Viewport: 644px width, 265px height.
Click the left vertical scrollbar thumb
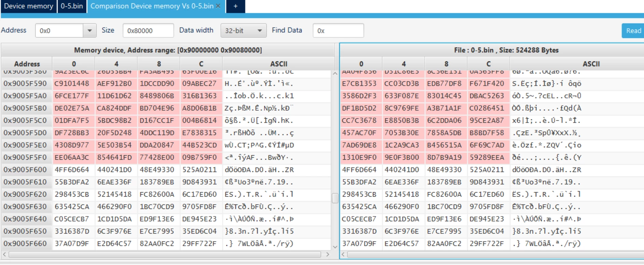point(335,198)
